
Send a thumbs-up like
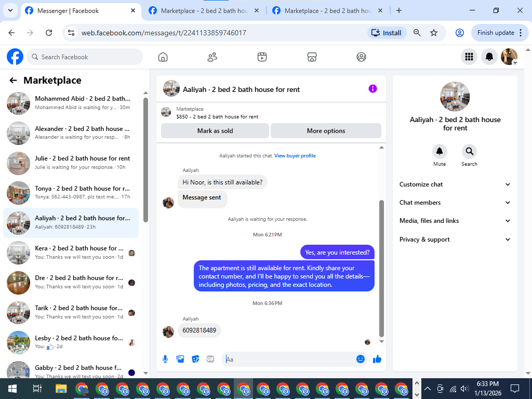[377, 359]
